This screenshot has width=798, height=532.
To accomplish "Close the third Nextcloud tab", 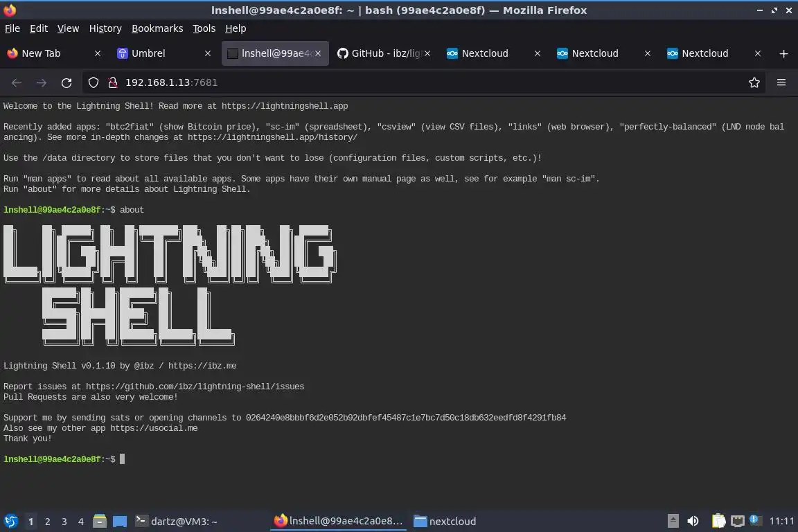I will coord(758,53).
